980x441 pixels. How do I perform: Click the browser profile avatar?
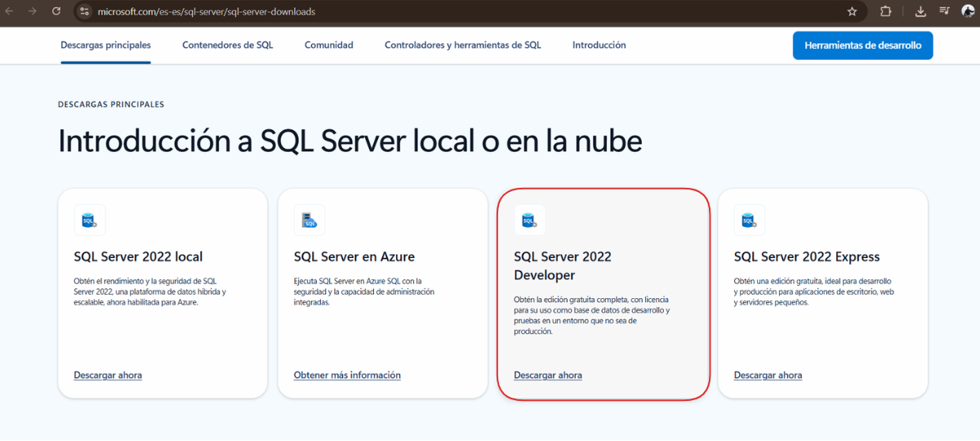coord(969,11)
